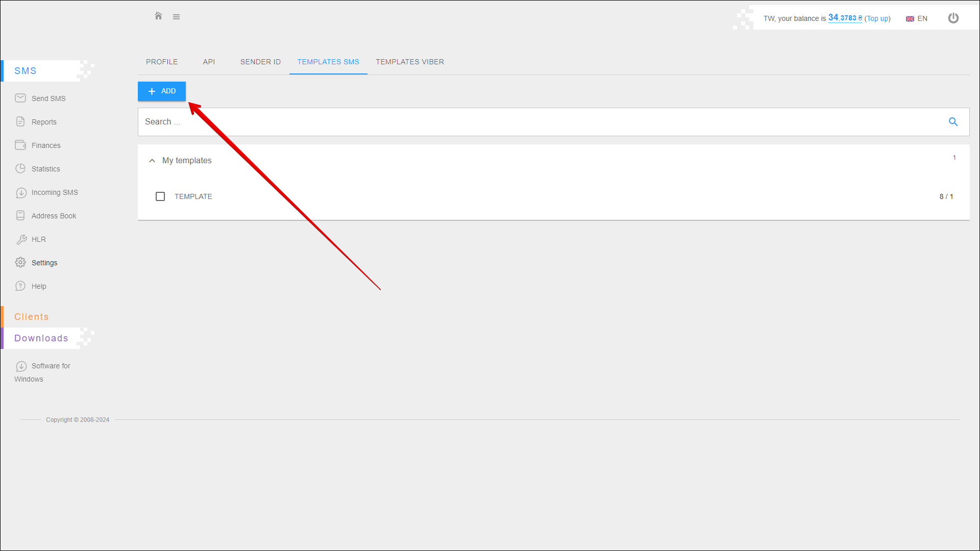Image resolution: width=980 pixels, height=551 pixels.
Task: Open the Finances wallet icon
Action: coord(20,145)
